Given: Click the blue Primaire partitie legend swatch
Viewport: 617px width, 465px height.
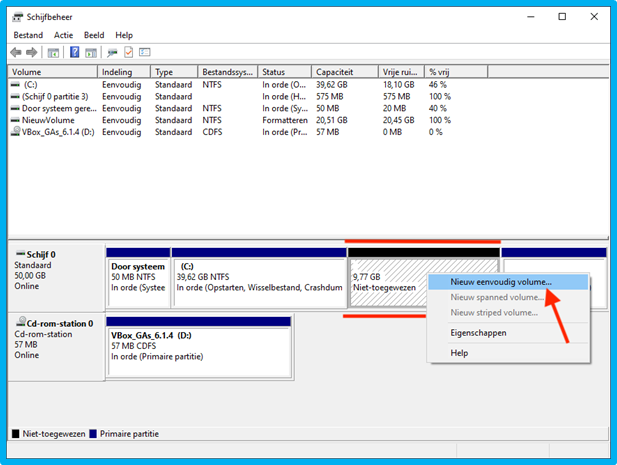Looking at the screenshot, I should click(93, 434).
